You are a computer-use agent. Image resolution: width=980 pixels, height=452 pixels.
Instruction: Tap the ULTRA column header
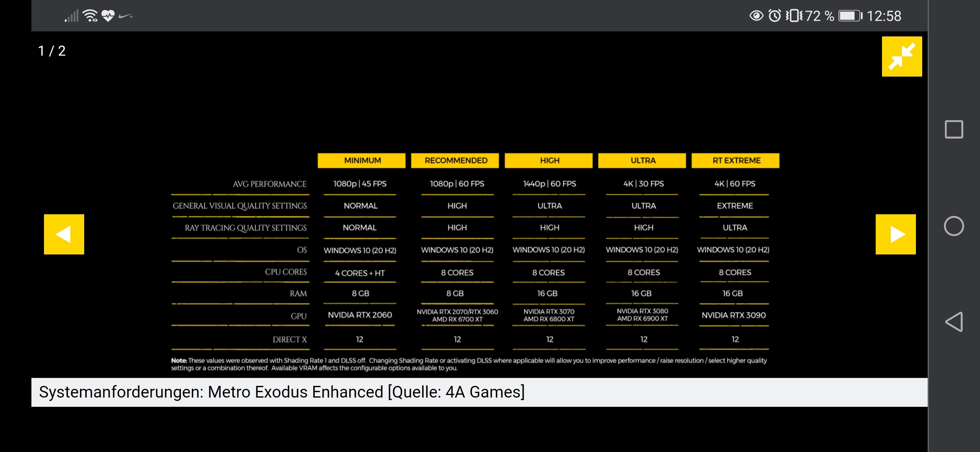642,161
